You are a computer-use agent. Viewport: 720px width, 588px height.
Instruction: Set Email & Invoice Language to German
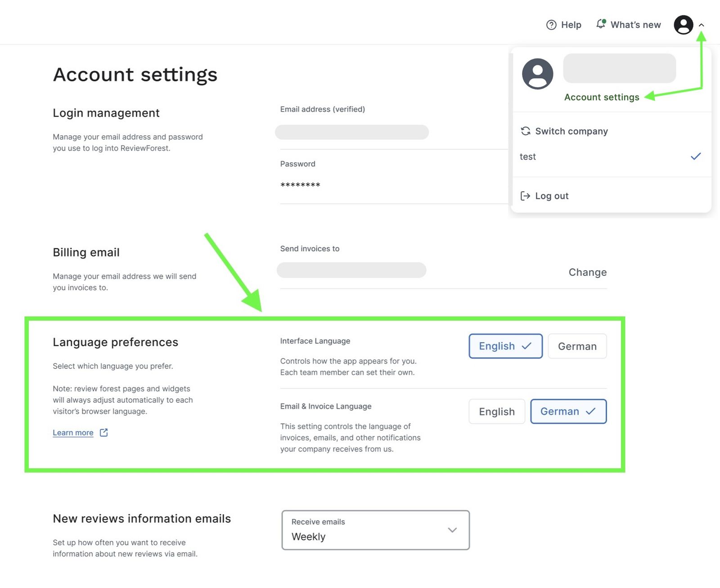point(568,411)
